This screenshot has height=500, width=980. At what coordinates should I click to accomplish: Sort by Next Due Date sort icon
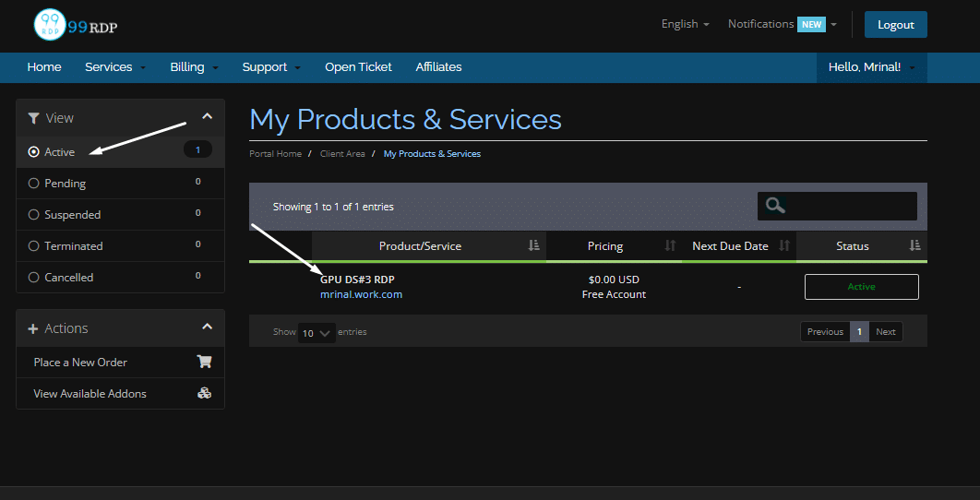[x=784, y=245]
